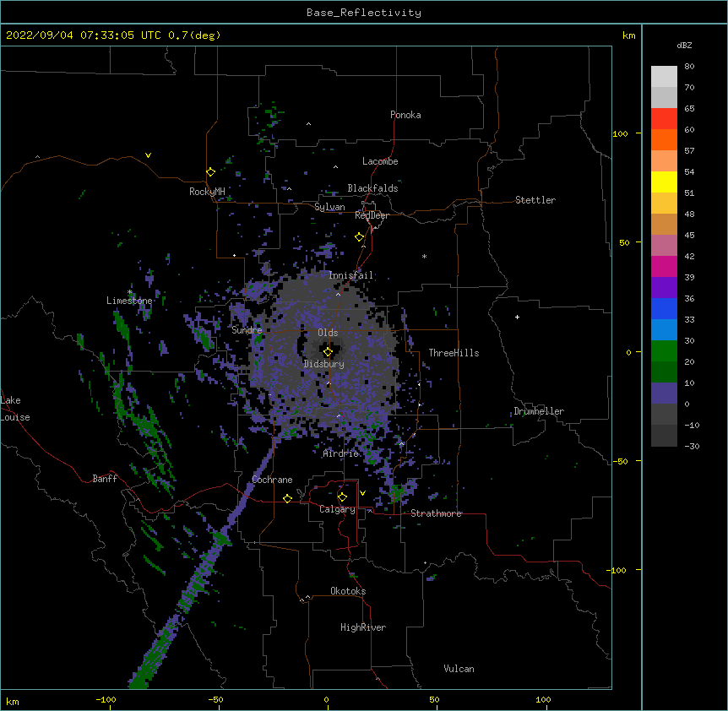This screenshot has height=711, width=728.
Task: Select the light gray 80 dBZ swatch
Action: 664,77
